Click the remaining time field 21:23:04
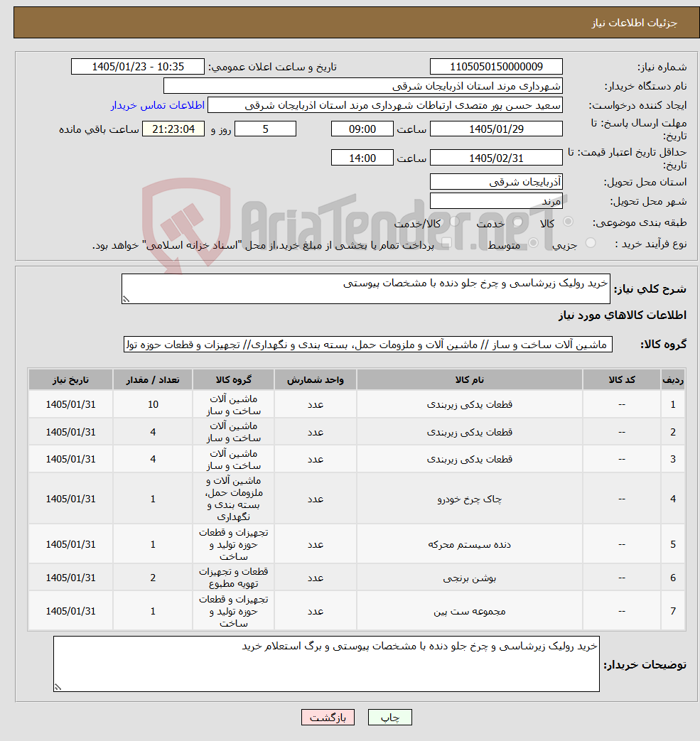 point(173,129)
